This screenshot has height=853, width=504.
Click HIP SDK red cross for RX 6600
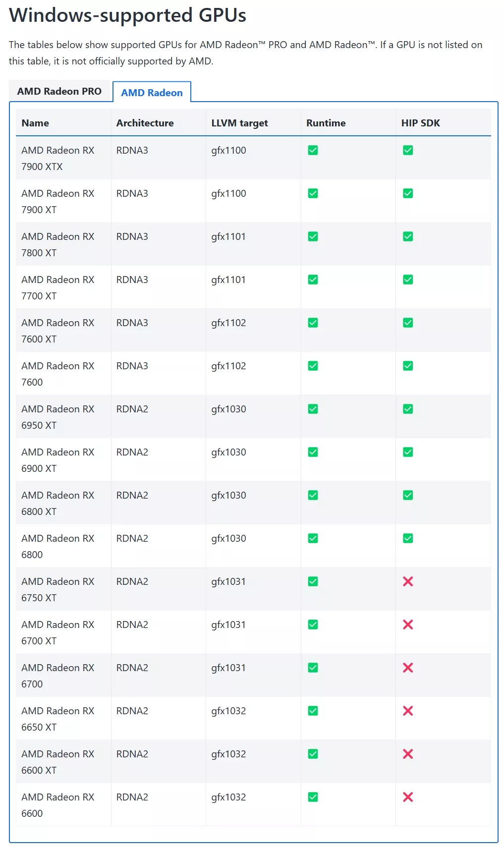(x=408, y=797)
